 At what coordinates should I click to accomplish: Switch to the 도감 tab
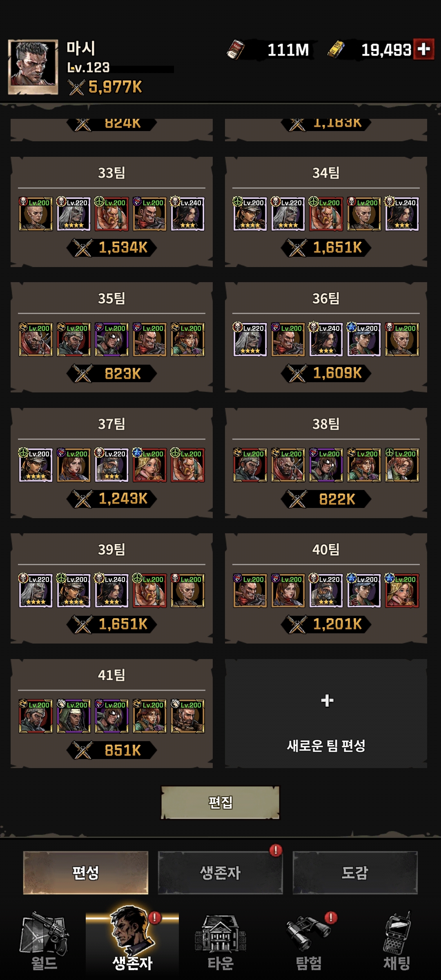[355, 873]
